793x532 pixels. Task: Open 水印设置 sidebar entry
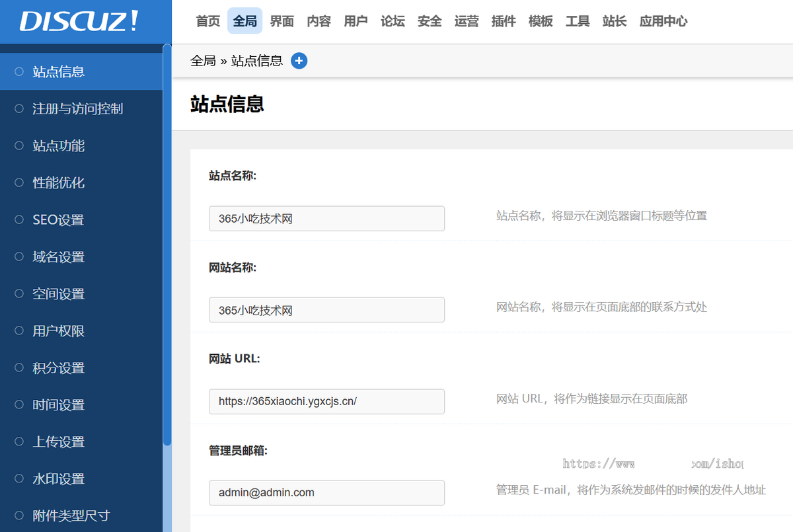point(59,478)
